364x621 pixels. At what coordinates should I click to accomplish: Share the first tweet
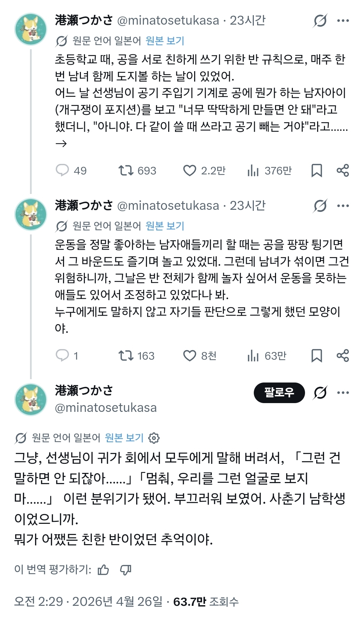tap(343, 170)
